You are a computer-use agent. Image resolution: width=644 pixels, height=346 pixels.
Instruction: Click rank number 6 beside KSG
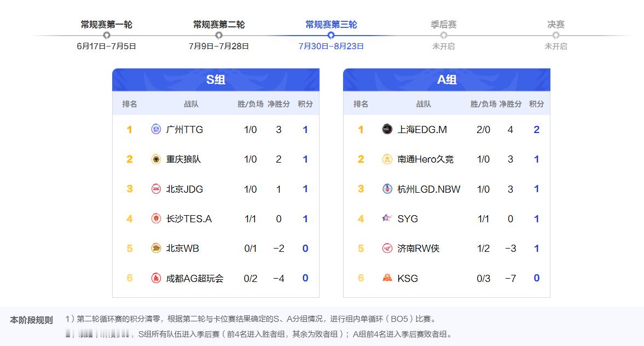click(x=361, y=278)
